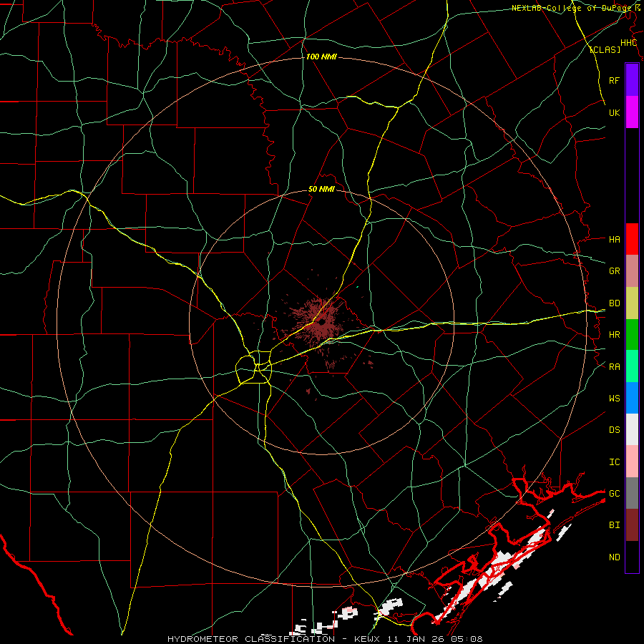Click the IC legend label

coord(614,462)
